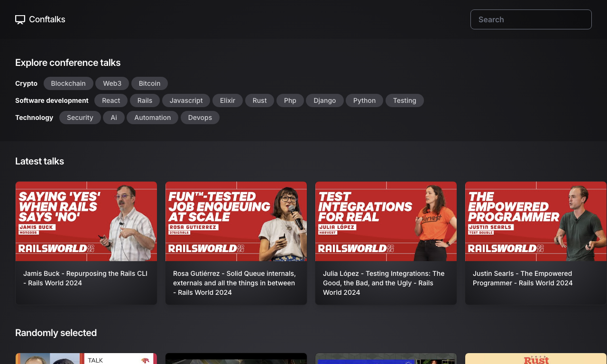Open Jamis Buck talk thumbnail
Viewport: 607px width, 364px height.
pyautogui.click(x=86, y=221)
